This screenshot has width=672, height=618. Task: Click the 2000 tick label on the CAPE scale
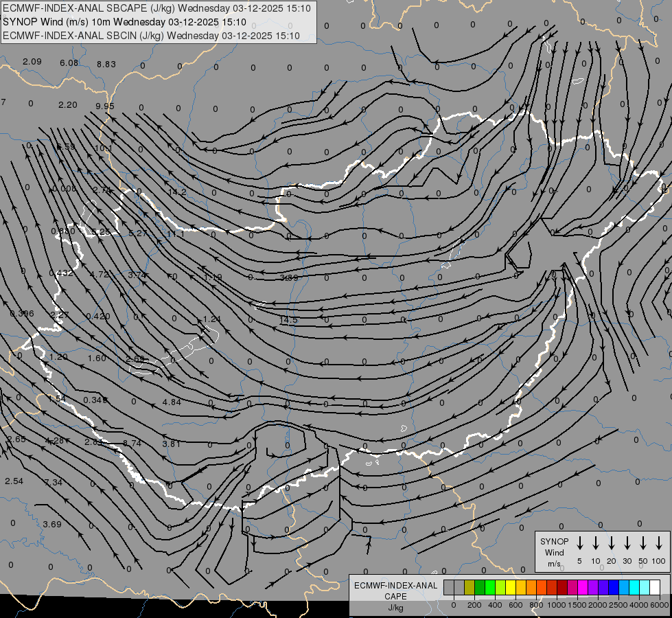[x=598, y=605]
